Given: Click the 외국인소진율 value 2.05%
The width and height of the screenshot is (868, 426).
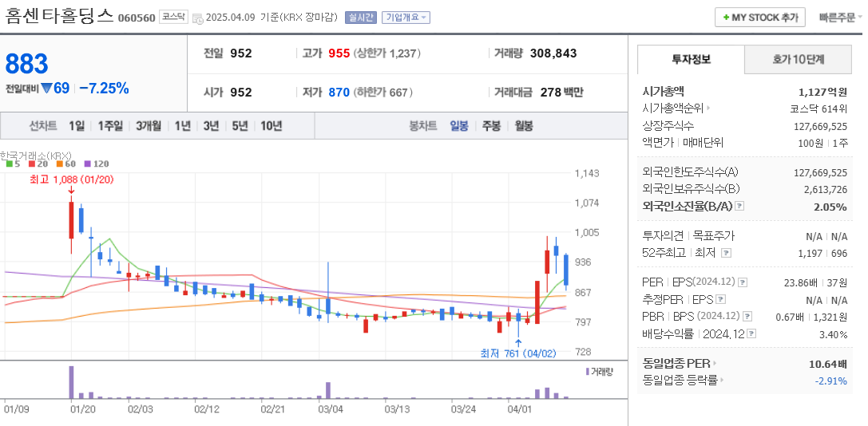Looking at the screenshot, I should [832, 207].
